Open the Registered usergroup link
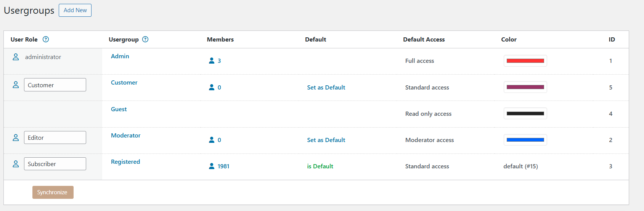This screenshot has height=211, width=644. (125, 161)
